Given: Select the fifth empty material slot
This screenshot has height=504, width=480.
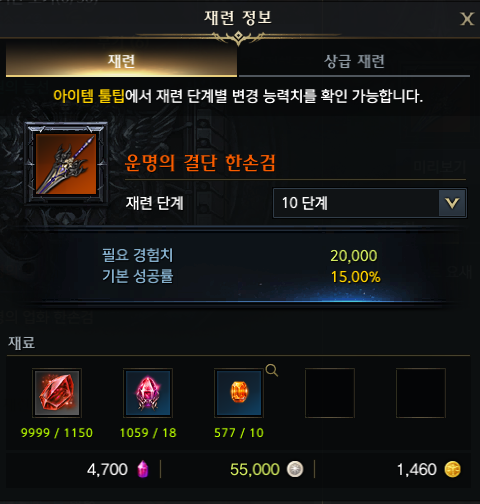Looking at the screenshot, I should [x=421, y=393].
